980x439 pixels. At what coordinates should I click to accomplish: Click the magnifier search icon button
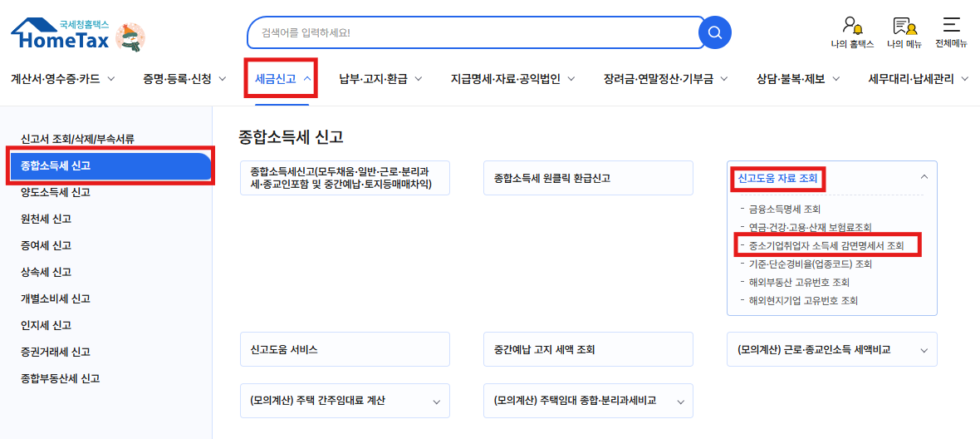tap(714, 33)
